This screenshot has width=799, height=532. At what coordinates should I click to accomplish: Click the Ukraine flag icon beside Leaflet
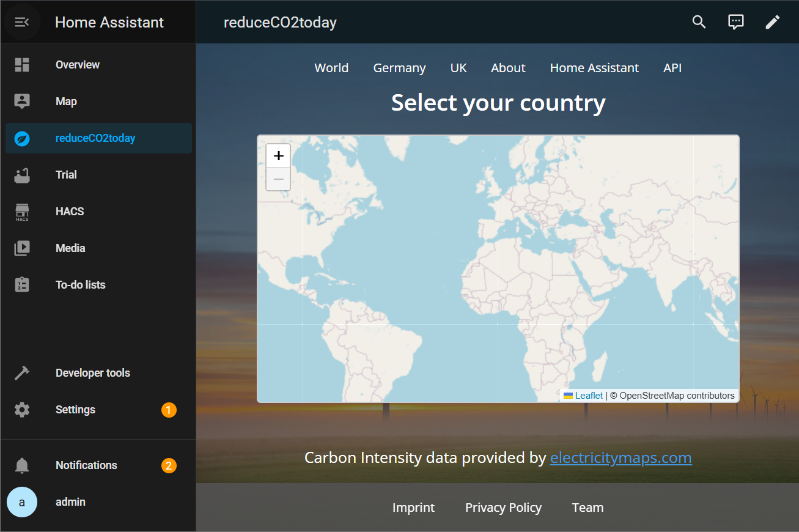569,396
